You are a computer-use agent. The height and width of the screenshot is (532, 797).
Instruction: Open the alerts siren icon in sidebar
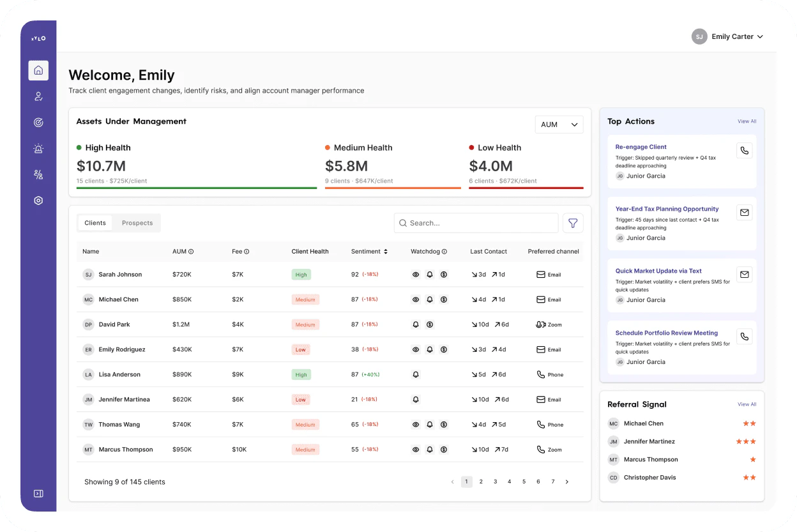[x=38, y=149]
